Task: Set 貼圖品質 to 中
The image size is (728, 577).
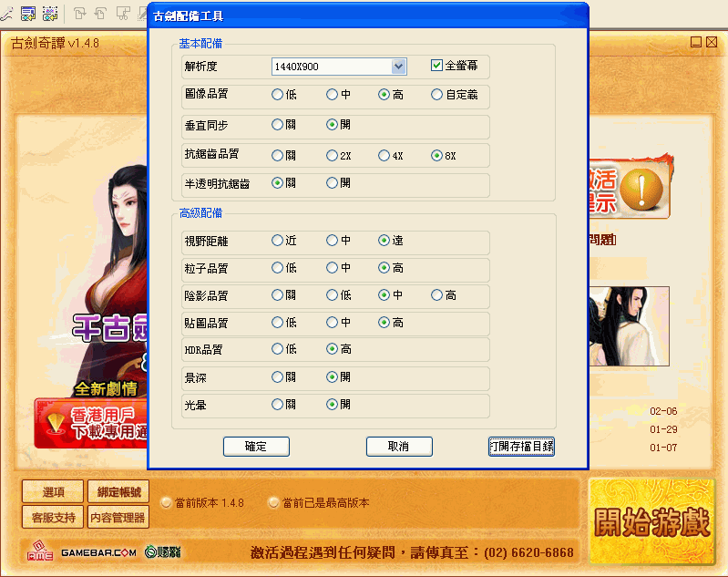Action: click(x=332, y=323)
